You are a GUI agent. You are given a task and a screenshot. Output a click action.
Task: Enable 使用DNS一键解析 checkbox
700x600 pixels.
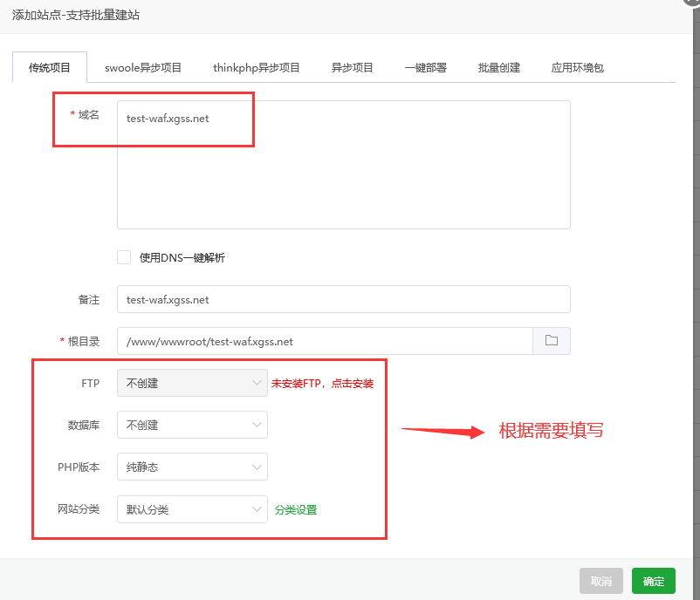point(124,257)
